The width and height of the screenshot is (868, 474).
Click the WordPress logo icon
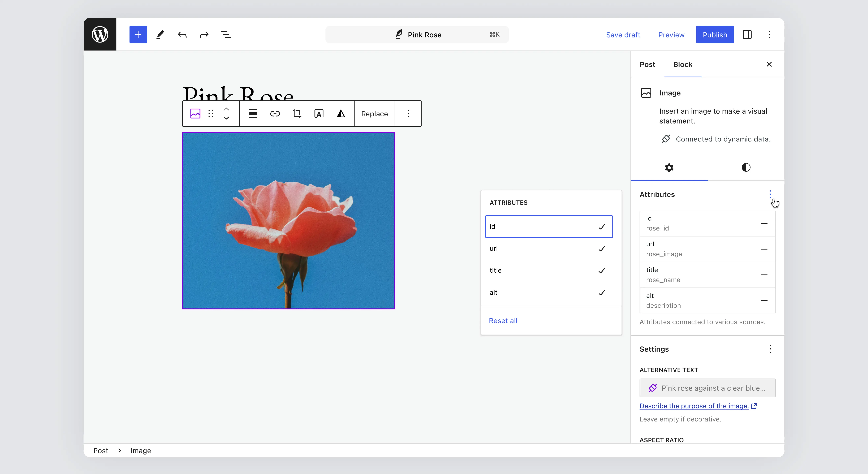100,34
